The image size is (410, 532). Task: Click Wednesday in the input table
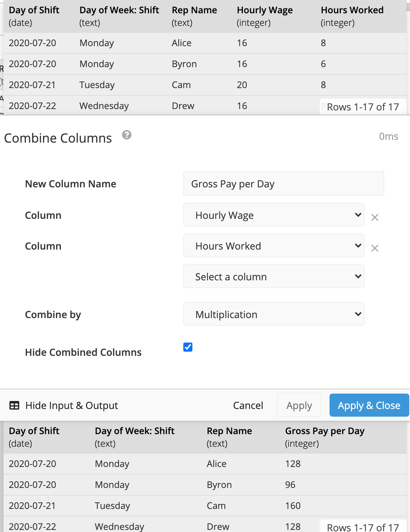[104, 106]
